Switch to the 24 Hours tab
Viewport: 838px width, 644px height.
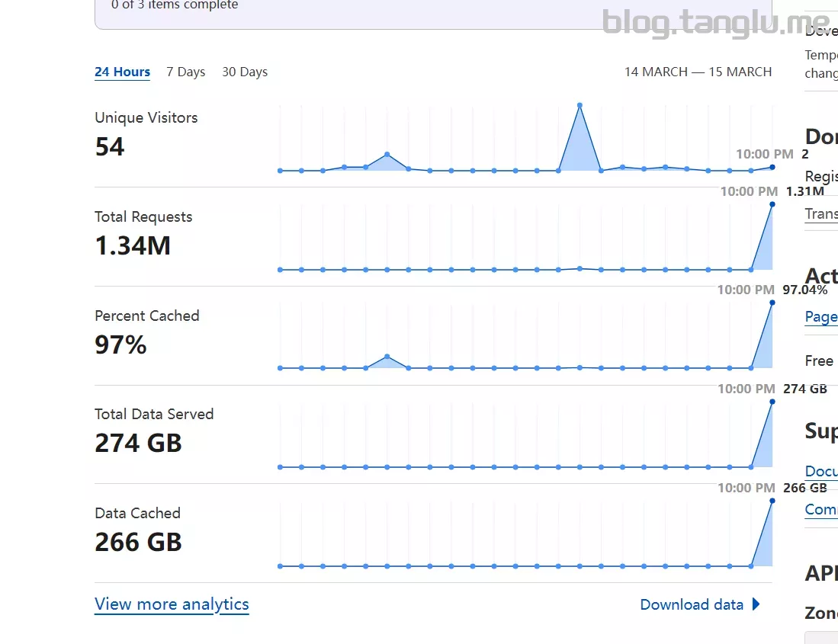click(x=122, y=72)
